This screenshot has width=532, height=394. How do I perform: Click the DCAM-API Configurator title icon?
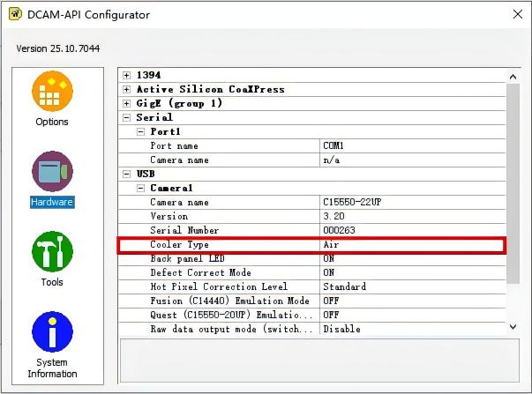point(15,14)
